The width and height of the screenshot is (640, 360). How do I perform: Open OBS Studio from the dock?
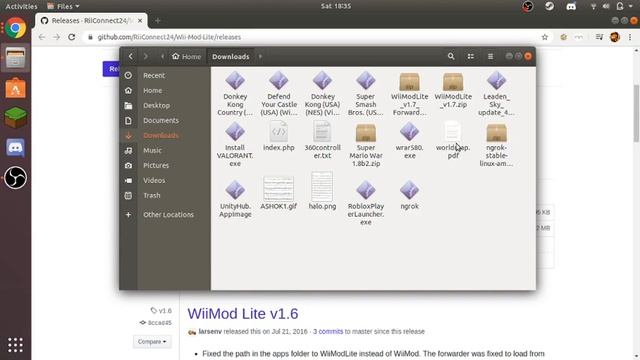point(16,178)
